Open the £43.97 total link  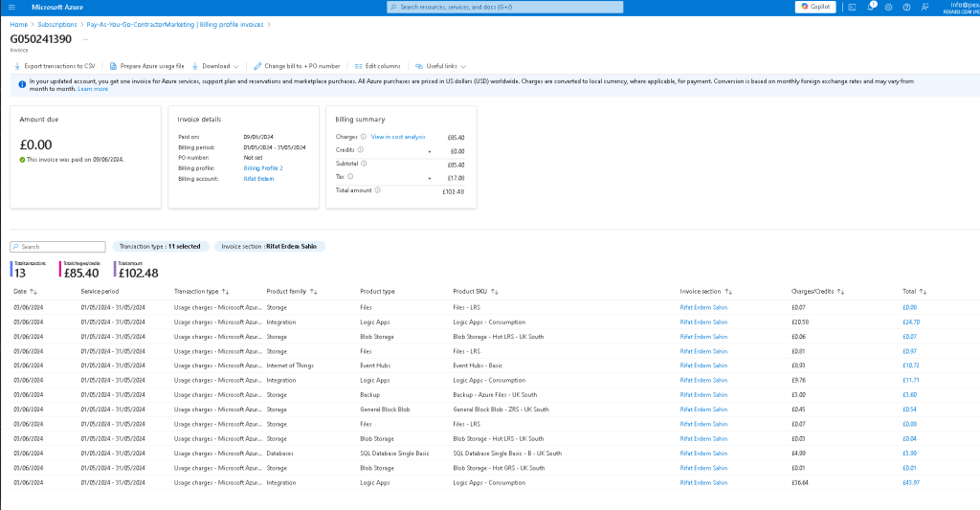pyautogui.click(x=911, y=483)
